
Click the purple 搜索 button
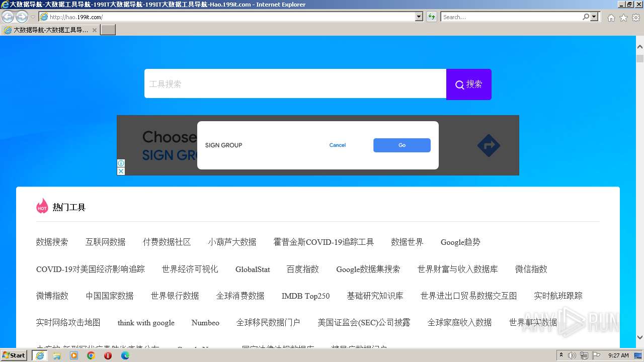click(469, 84)
